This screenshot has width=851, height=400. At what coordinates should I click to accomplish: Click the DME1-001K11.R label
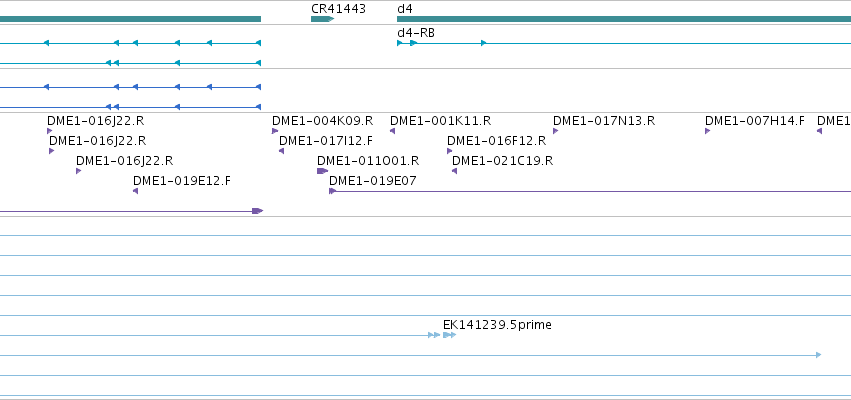tap(440, 120)
